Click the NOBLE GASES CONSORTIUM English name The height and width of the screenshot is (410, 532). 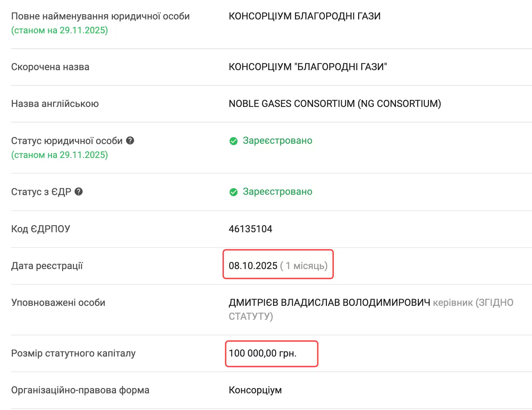click(x=335, y=103)
